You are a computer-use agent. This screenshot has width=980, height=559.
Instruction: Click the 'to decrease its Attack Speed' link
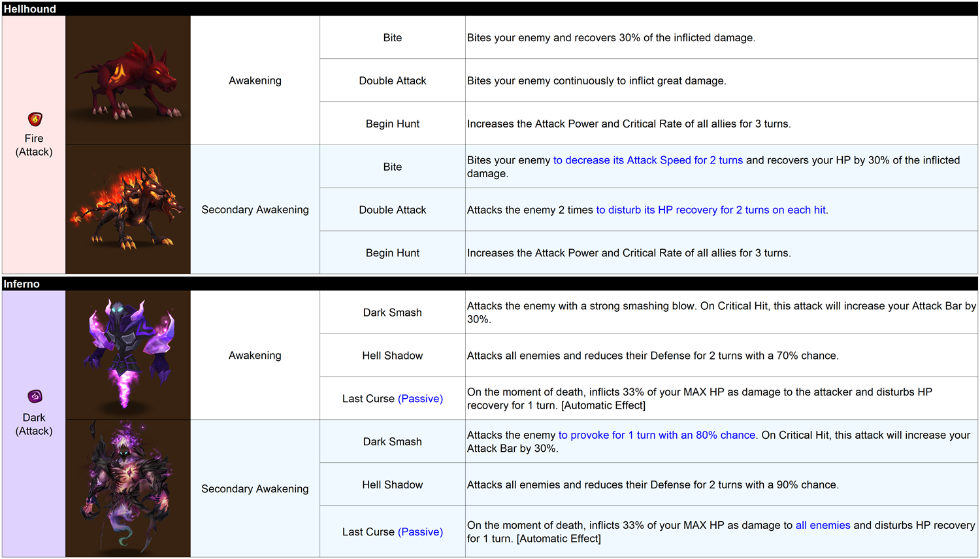[647, 160]
